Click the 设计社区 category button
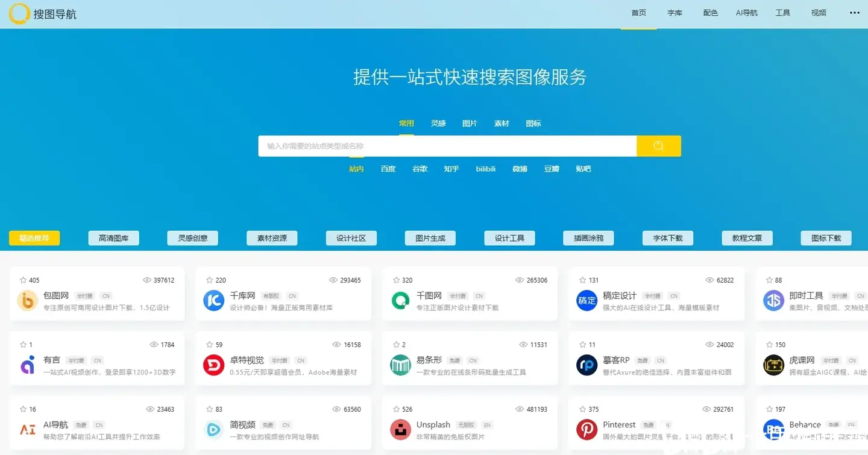 [351, 238]
